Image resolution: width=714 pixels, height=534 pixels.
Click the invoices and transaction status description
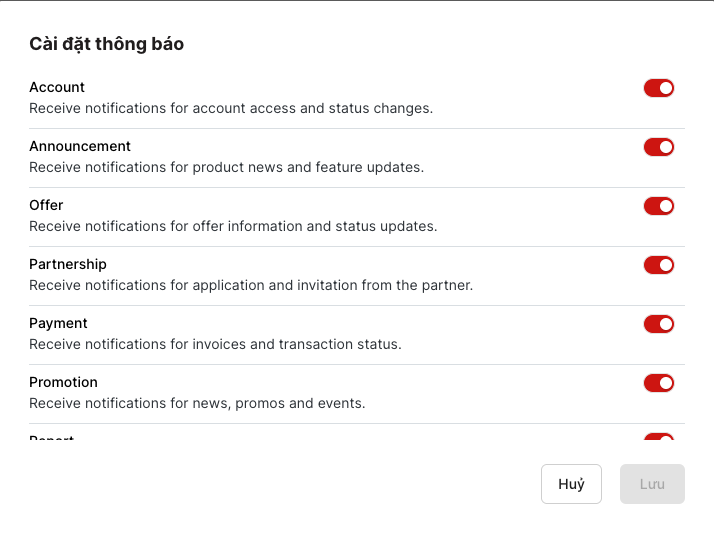tap(214, 344)
